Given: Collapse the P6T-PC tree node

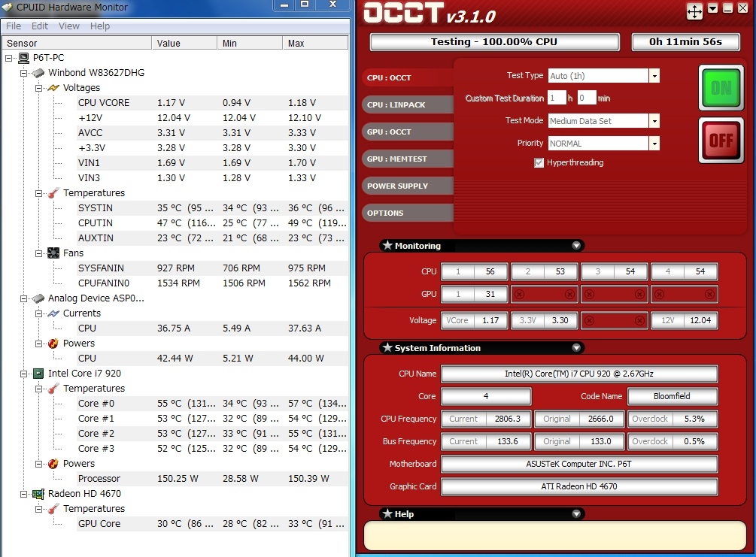Looking at the screenshot, I should (9, 58).
